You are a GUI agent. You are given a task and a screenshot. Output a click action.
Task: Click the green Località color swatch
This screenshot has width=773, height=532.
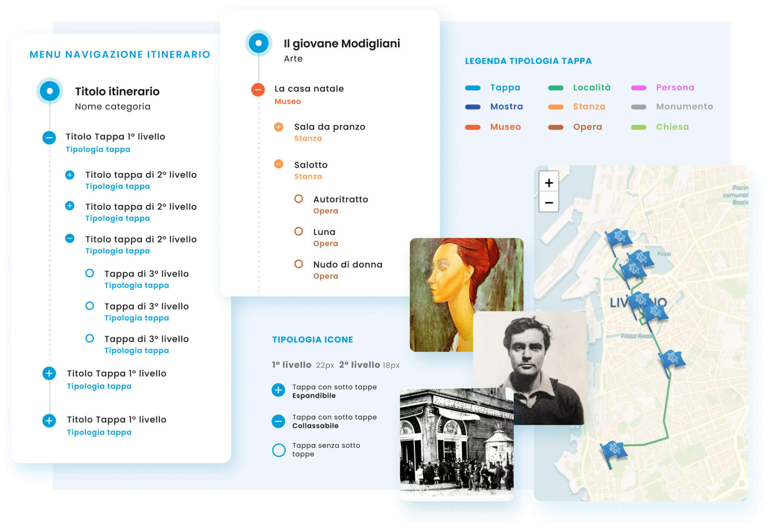(x=556, y=88)
